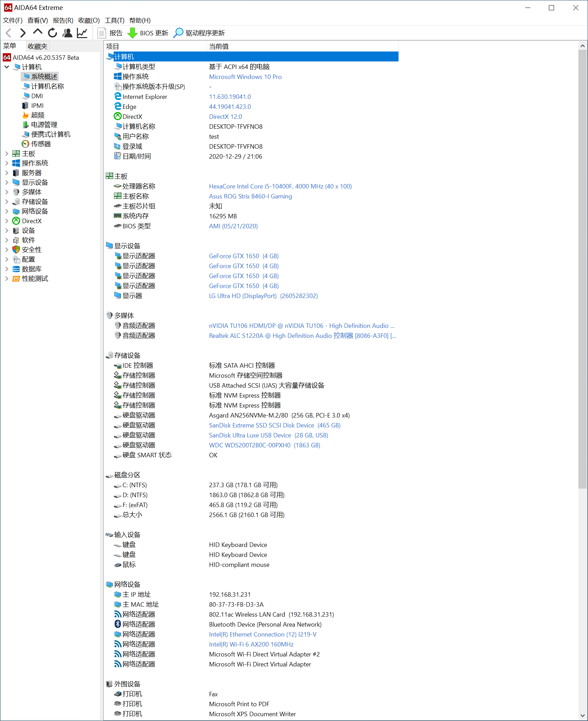Expand the 多媒体 tree node
The image size is (588, 721).
7,192
